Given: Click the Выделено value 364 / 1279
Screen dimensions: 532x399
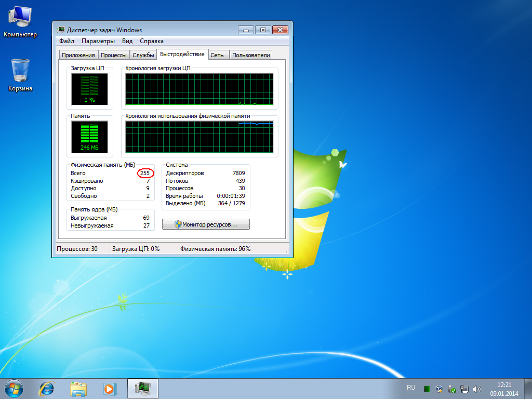Looking at the screenshot, I should 232,203.
